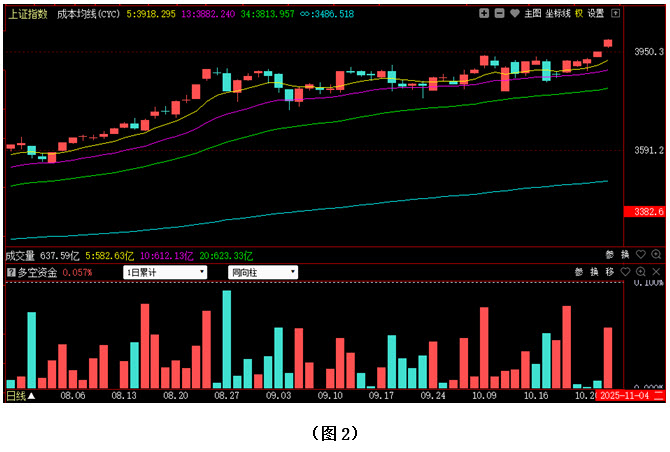Click the 设置 settings button
The height and width of the screenshot is (452, 670).
pos(597,14)
